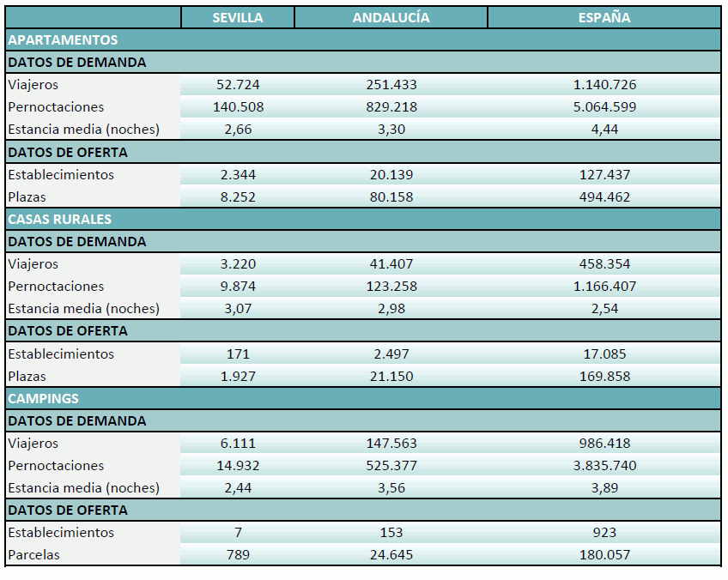Screen dimensions: 728x580
Task: Click the SEVILLA column header
Action: pos(238,18)
